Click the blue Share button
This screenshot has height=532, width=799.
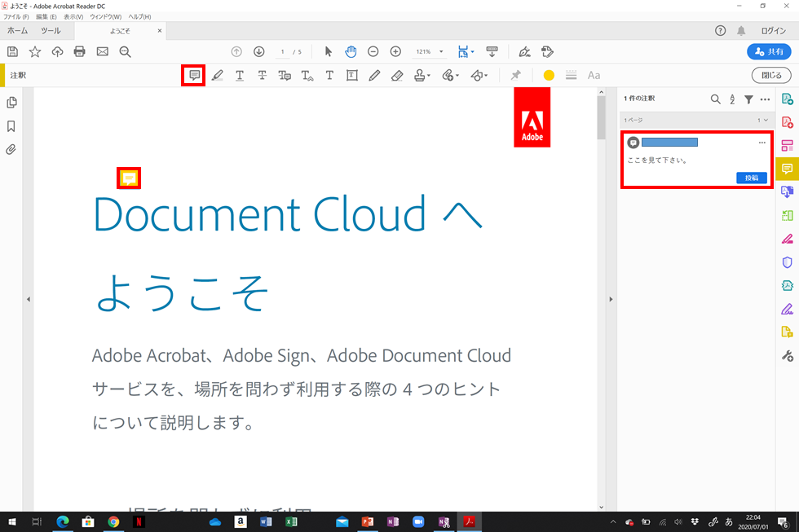pyautogui.click(x=769, y=51)
